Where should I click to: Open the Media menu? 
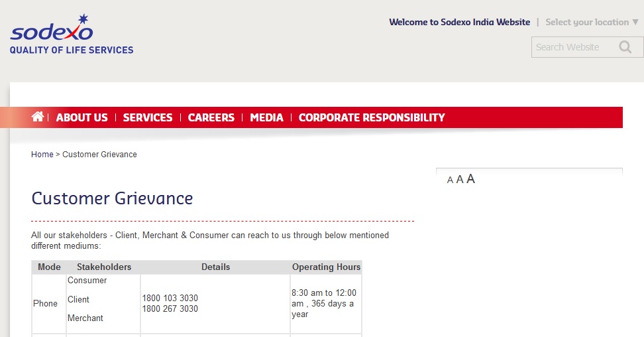[x=266, y=117]
